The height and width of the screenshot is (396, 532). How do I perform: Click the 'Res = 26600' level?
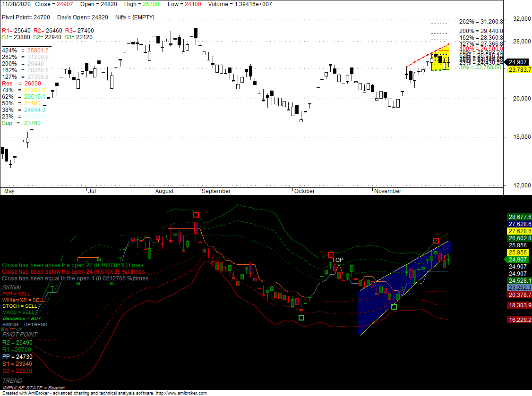click(x=21, y=84)
